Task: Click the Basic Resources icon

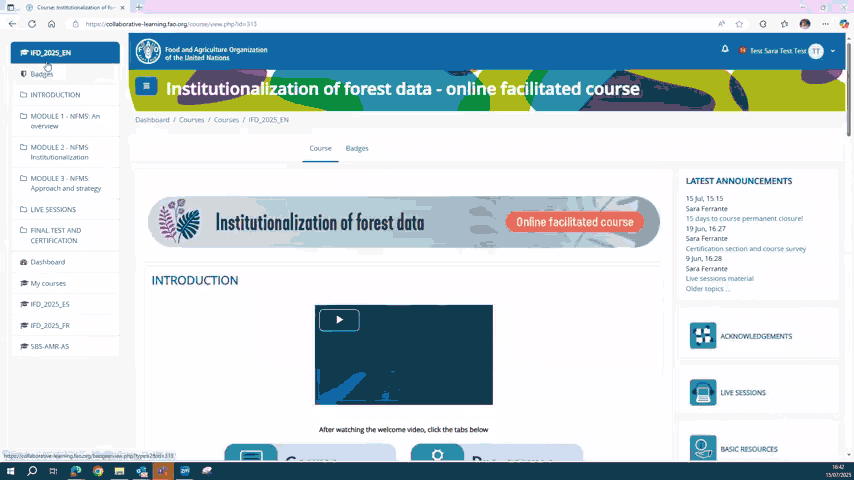Action: tap(703, 448)
